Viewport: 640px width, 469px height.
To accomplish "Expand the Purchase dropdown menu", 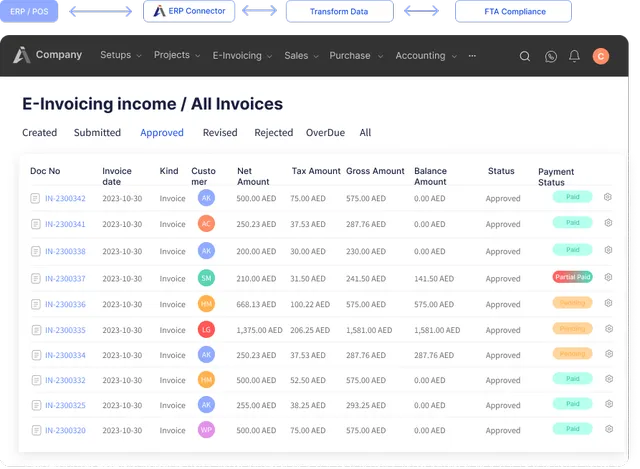I will 356,56.
